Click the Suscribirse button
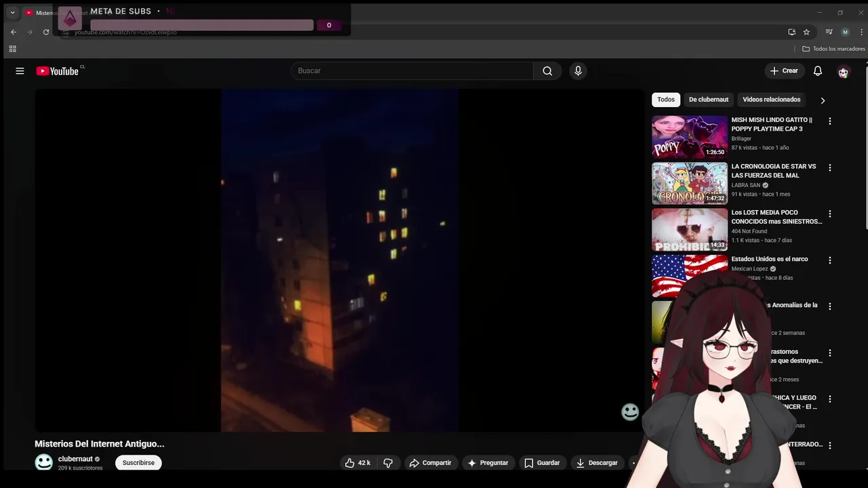The width and height of the screenshot is (868, 488). pos(138,463)
